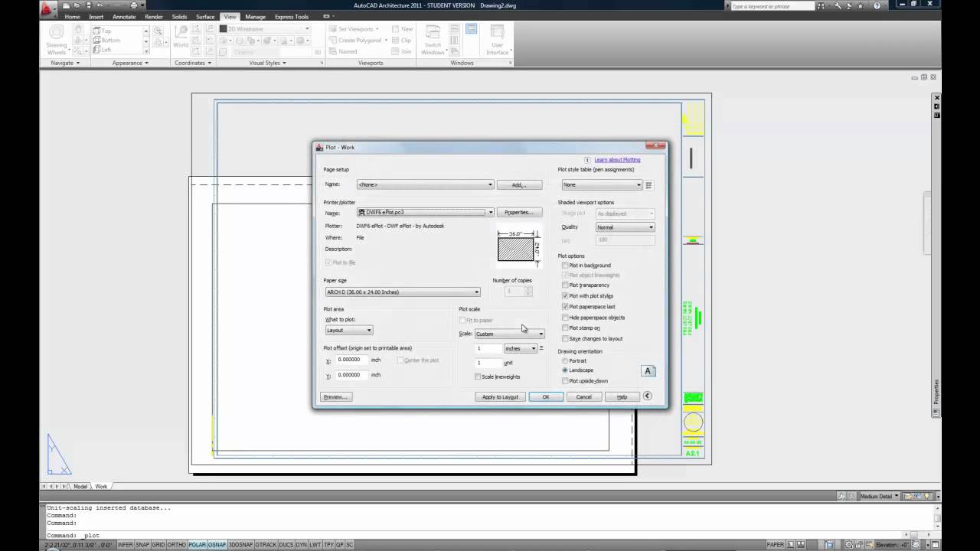Click the Preview... button
Viewport: 980px width, 551px height.
tap(335, 397)
